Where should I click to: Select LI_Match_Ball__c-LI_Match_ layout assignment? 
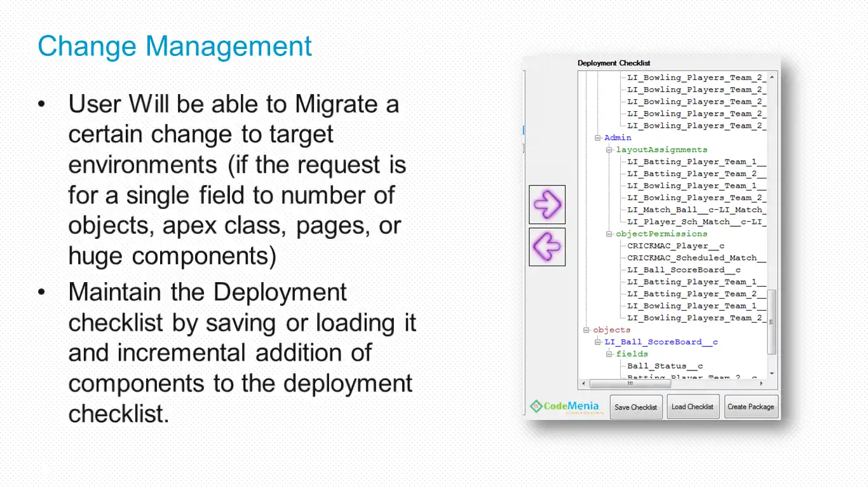coord(696,210)
